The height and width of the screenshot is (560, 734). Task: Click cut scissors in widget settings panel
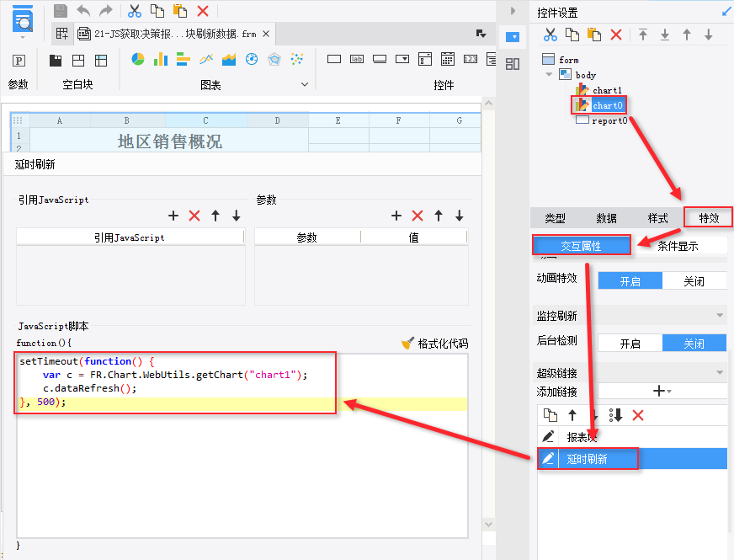tap(550, 35)
